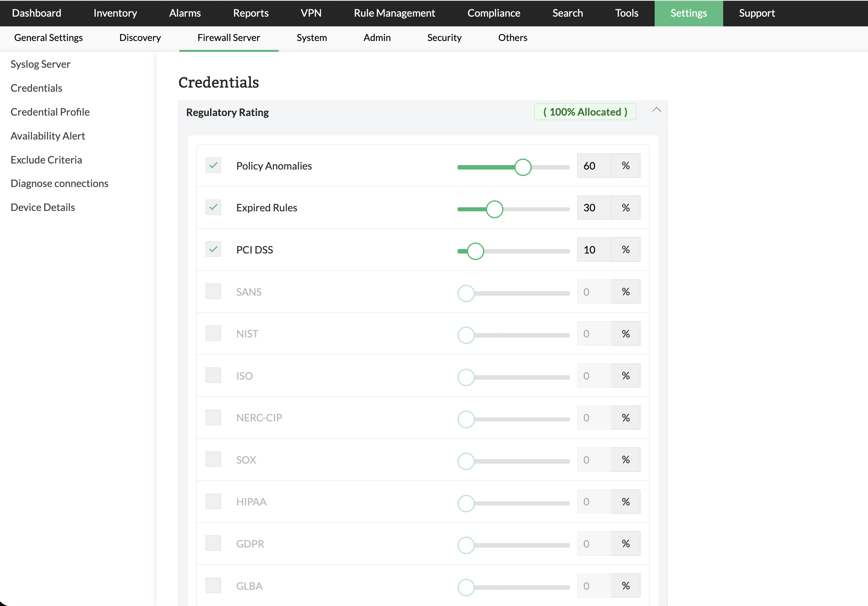Uncheck the Expired Rules checkbox
The width and height of the screenshot is (868, 606).
(213, 207)
